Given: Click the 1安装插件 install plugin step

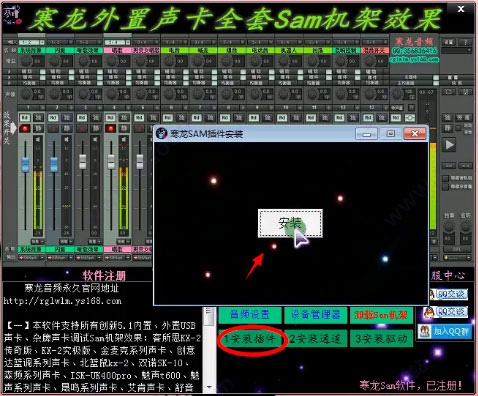Looking at the screenshot, I should click(x=250, y=339).
